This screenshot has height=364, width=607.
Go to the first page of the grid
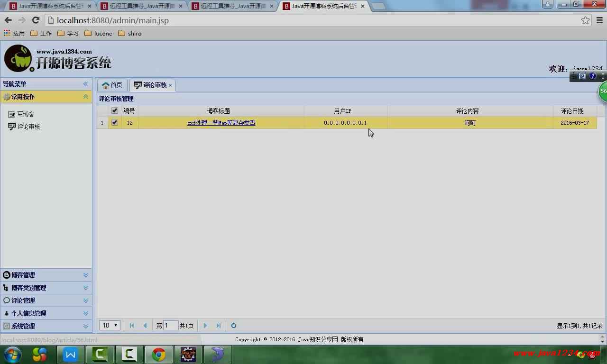(x=132, y=326)
